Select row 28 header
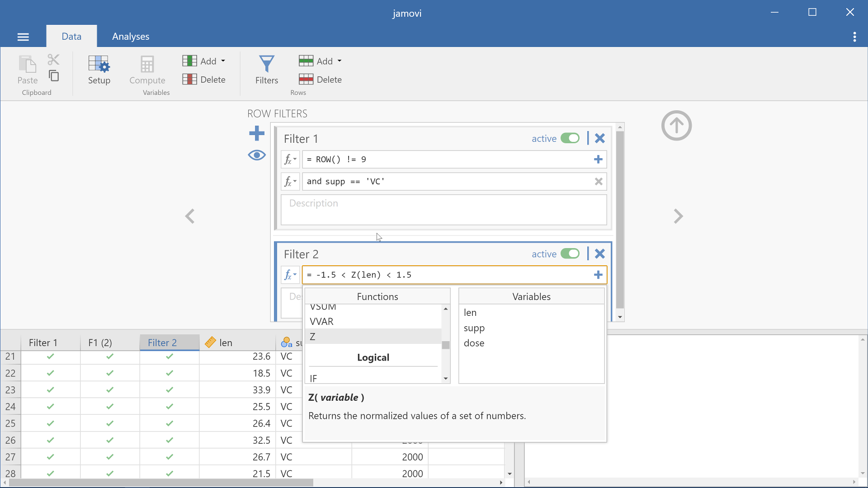Image resolution: width=868 pixels, height=488 pixels. tap(10, 474)
